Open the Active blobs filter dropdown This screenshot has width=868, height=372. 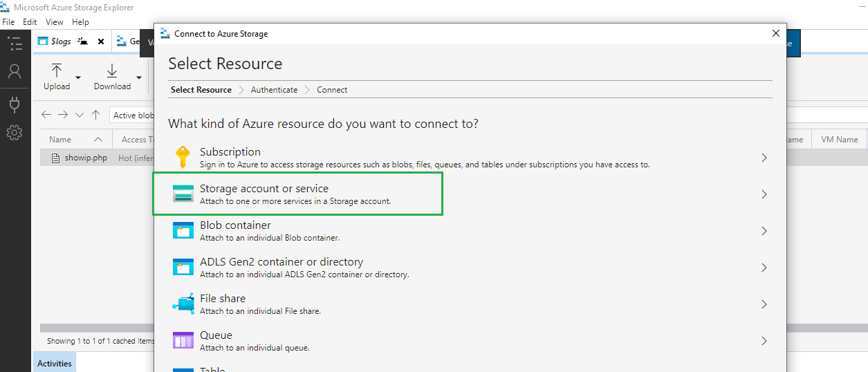[132, 115]
